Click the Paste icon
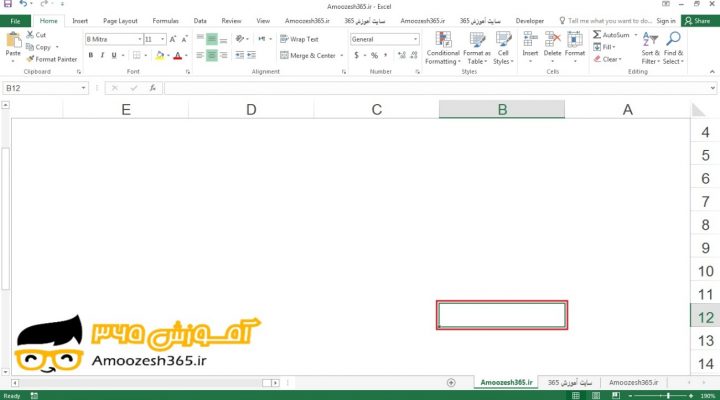This screenshot has width=720, height=400. click(x=13, y=40)
